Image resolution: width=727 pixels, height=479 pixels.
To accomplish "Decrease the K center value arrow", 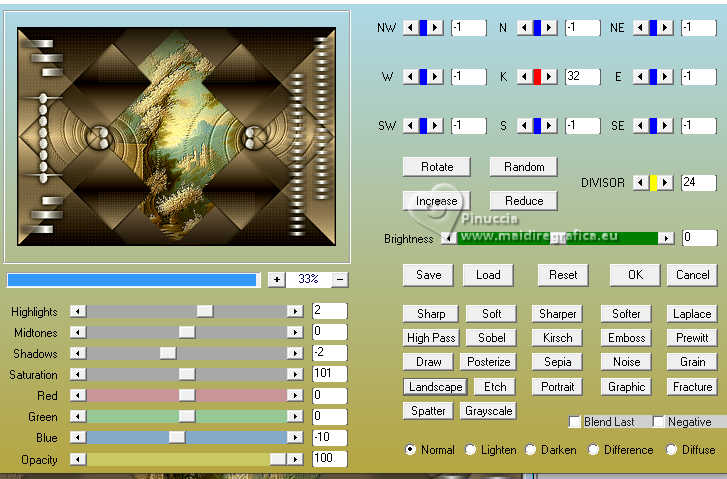I will coord(524,77).
